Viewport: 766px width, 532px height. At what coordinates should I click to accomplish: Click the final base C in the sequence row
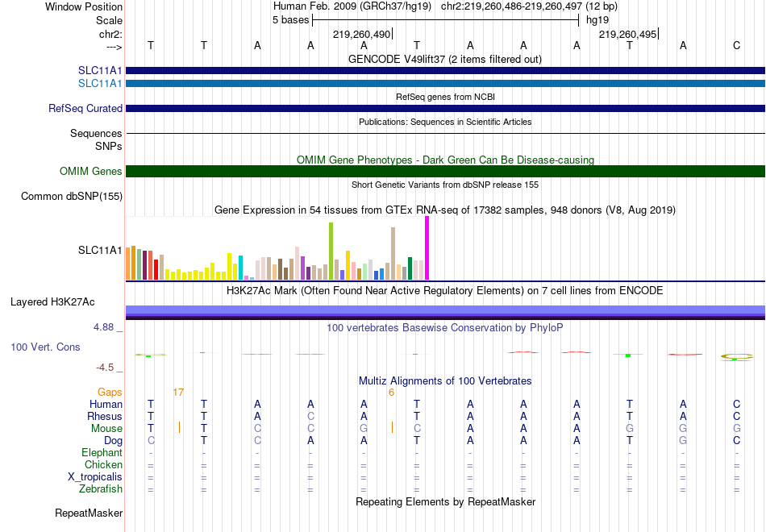click(736, 46)
